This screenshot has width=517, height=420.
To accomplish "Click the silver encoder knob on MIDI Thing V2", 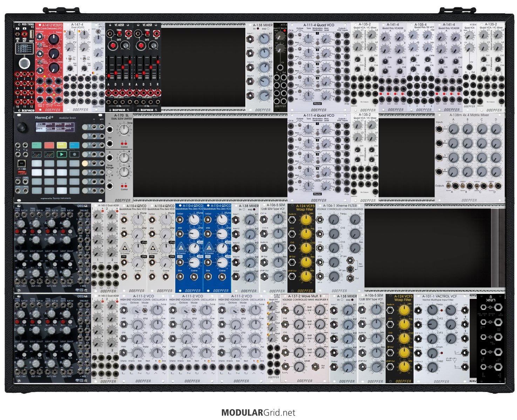I will tap(24, 63).
